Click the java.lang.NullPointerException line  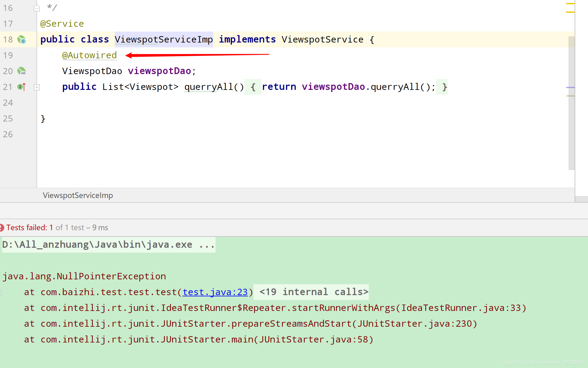(84, 276)
